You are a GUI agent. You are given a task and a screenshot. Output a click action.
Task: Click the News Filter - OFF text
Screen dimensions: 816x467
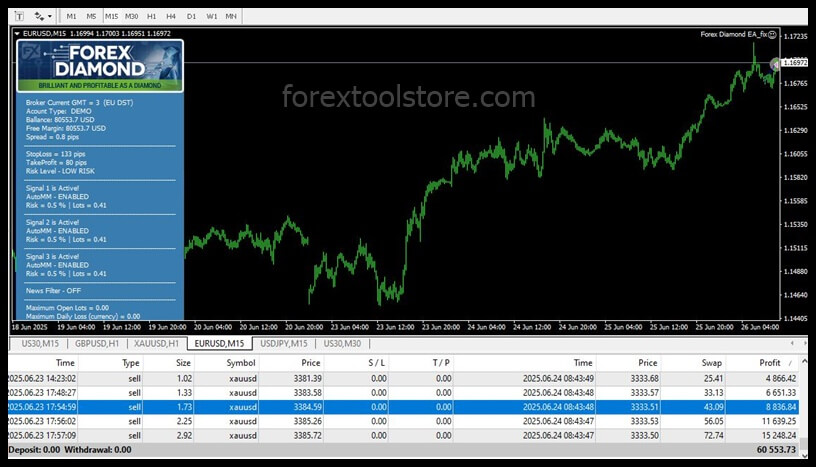[53, 291]
